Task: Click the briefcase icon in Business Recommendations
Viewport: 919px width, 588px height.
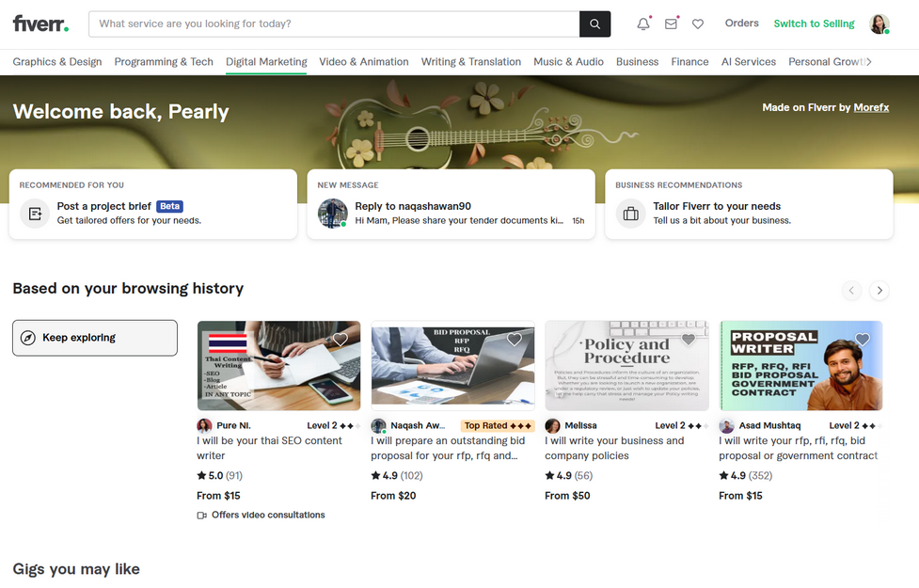Action: [630, 214]
